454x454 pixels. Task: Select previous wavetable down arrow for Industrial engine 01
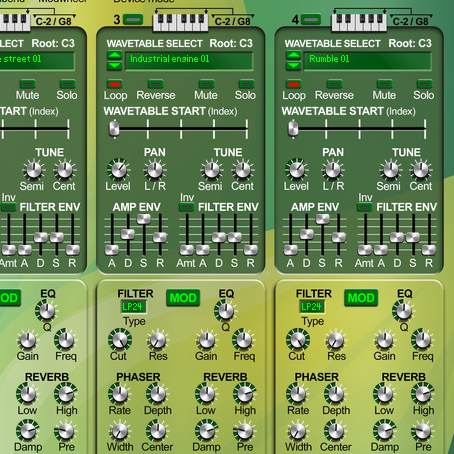tap(114, 65)
